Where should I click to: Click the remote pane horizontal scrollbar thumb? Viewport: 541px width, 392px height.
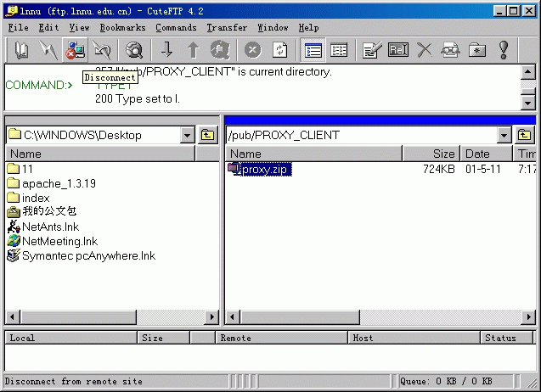pyautogui.click(x=300, y=316)
